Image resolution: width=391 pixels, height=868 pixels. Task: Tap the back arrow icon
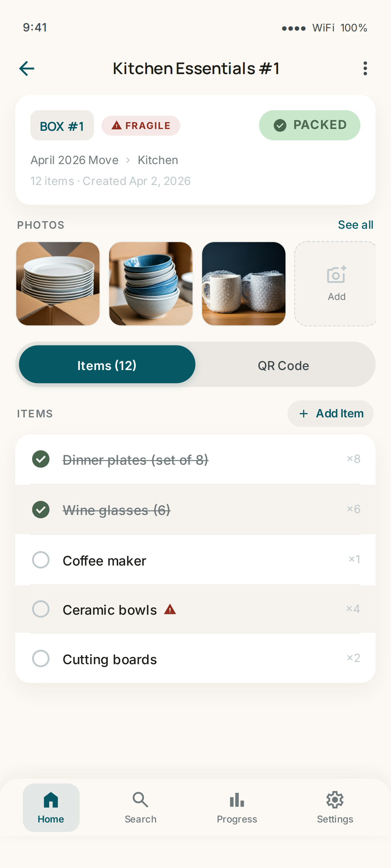click(27, 68)
